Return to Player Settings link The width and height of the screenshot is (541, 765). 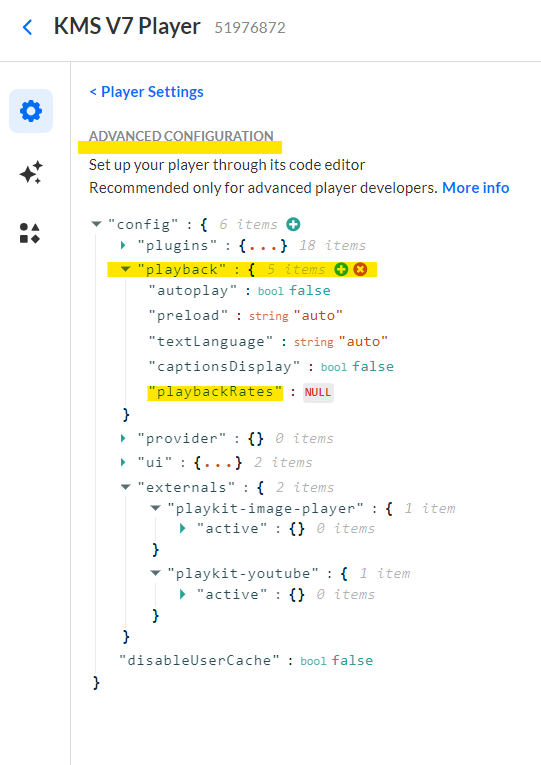tap(146, 92)
